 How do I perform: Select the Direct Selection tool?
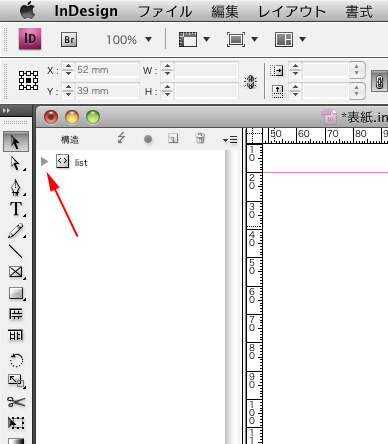coord(15,163)
